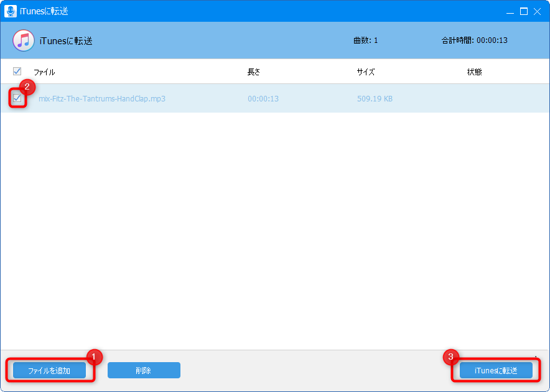Image resolution: width=550 pixels, height=392 pixels.
Task: Click the ファイルを追加 button
Action: click(x=49, y=370)
